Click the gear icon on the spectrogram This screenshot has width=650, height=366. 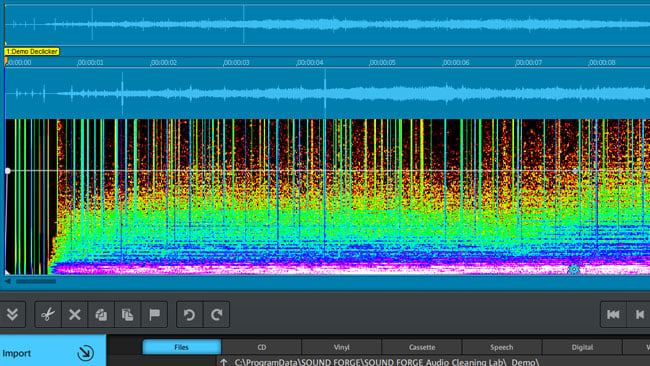(574, 269)
